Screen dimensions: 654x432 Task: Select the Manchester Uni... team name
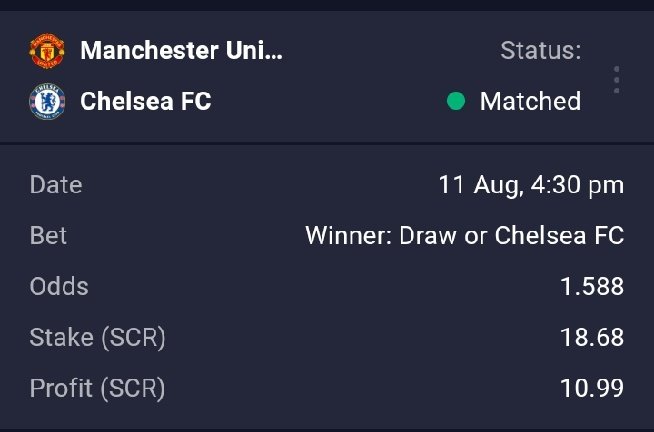pyautogui.click(x=181, y=50)
